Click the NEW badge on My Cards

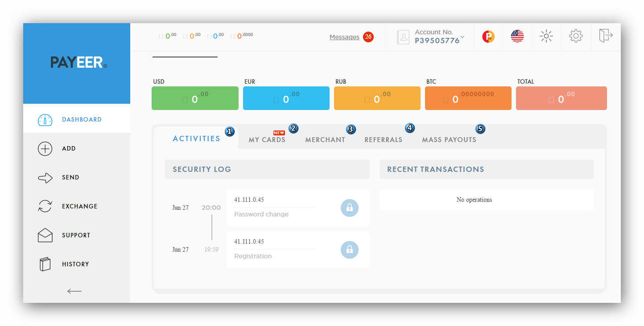tap(279, 133)
